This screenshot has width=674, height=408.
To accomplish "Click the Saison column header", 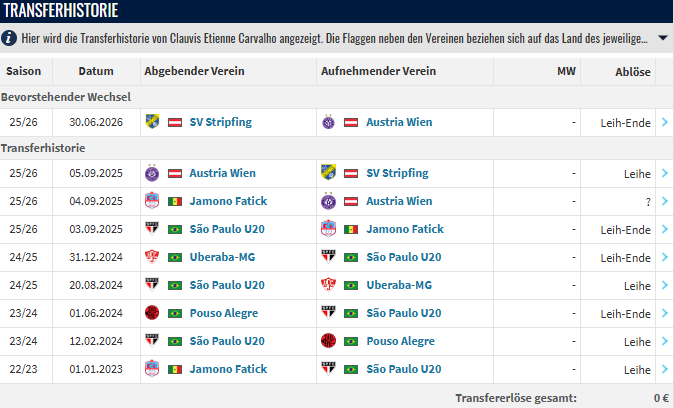I will pyautogui.click(x=24, y=71).
